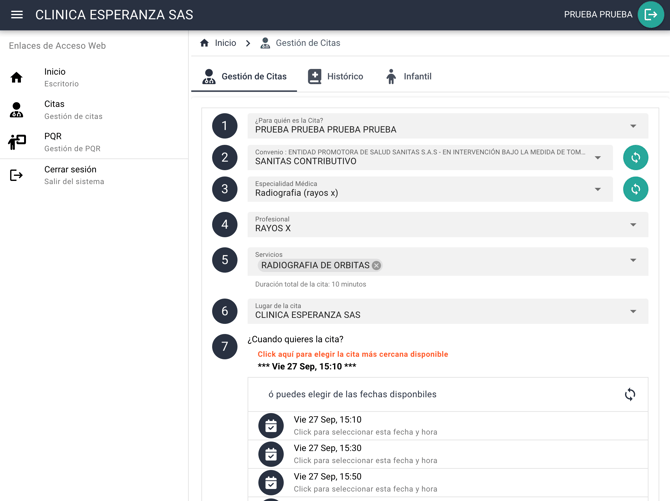Open Citas in the sidebar

[55, 109]
